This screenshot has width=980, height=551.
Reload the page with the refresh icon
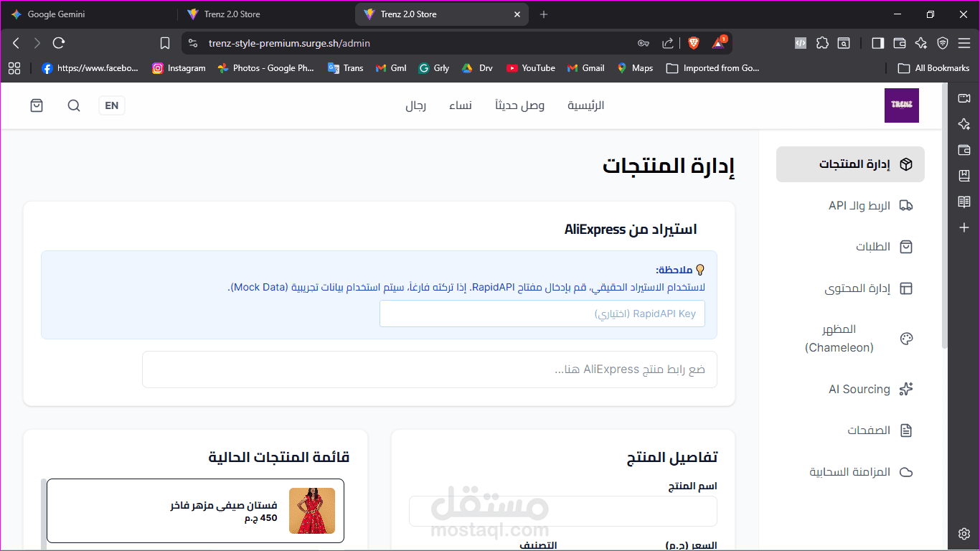tap(59, 43)
